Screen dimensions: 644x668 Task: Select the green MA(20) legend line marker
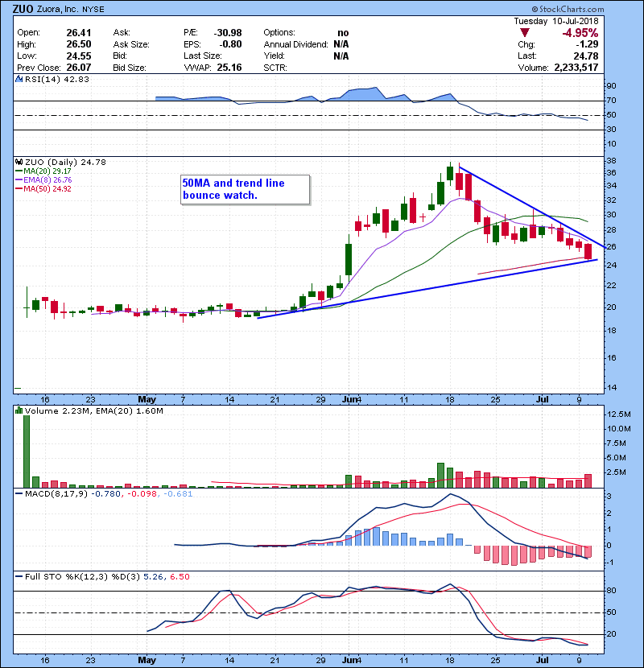[19, 171]
